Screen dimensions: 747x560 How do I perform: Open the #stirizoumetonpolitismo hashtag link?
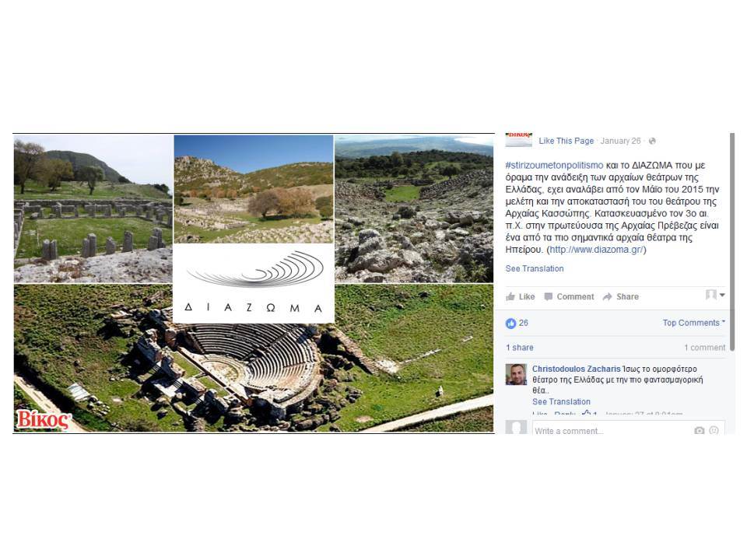[554, 165]
